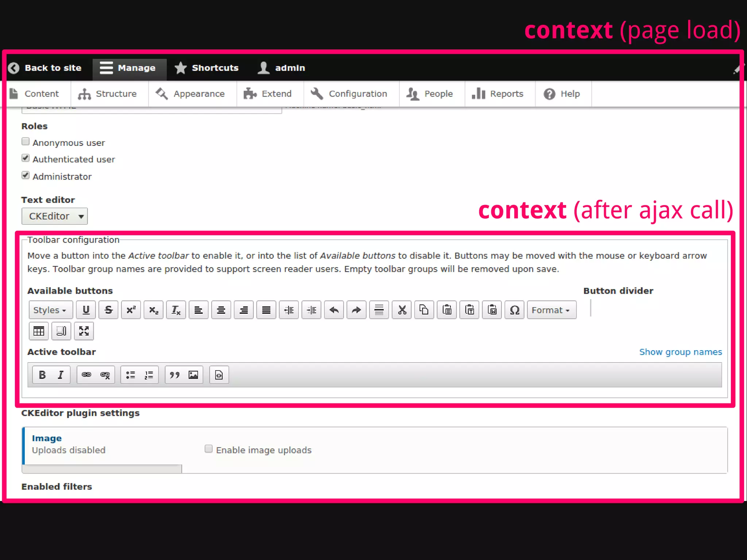Click Back to site link

(46, 68)
